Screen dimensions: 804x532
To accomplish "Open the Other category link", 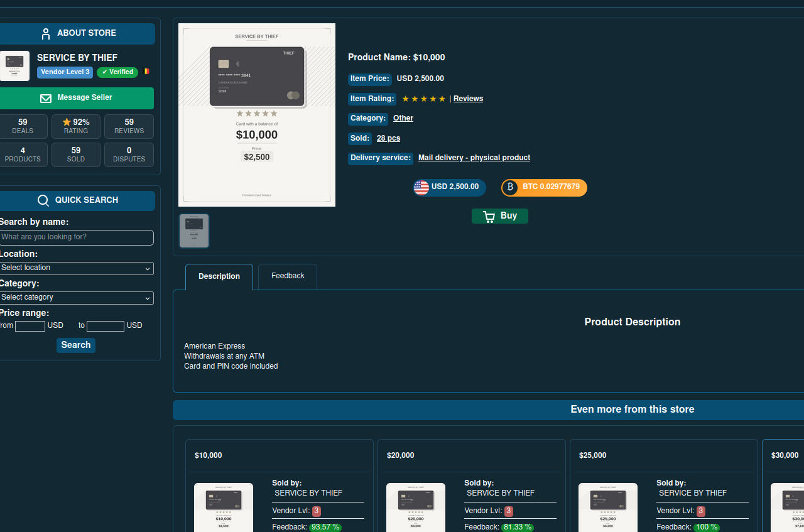I will [x=403, y=118].
